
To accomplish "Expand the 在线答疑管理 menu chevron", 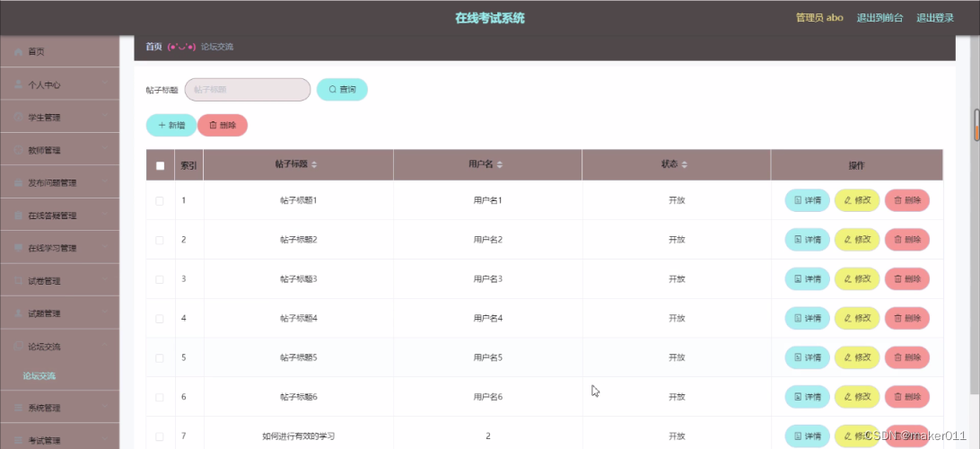I will click(x=105, y=214).
